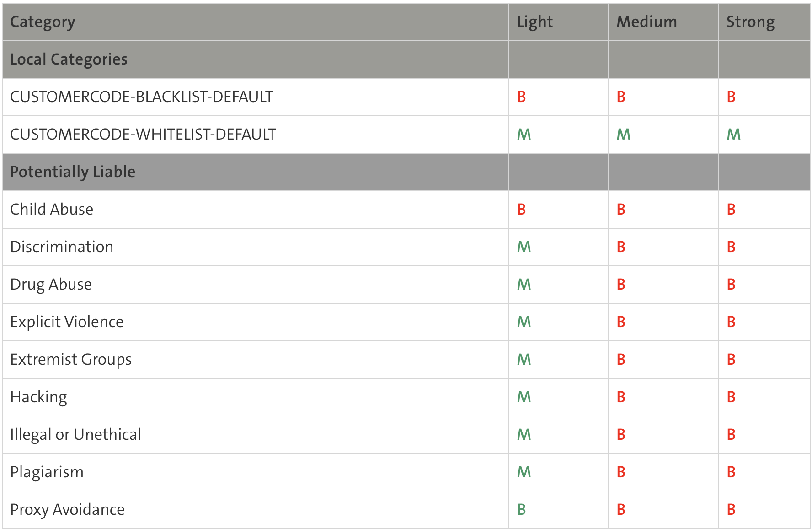Click the green B for Proxy Avoidance under Light

pyautogui.click(x=521, y=510)
